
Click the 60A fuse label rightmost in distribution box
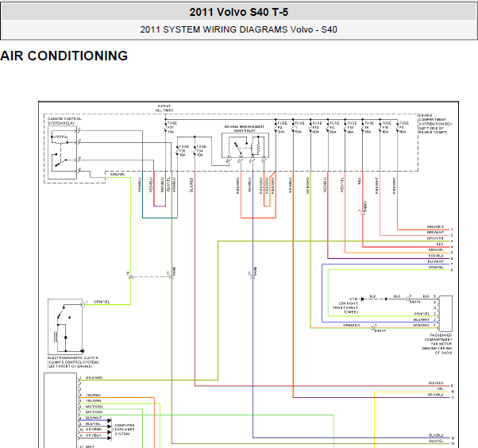click(403, 127)
